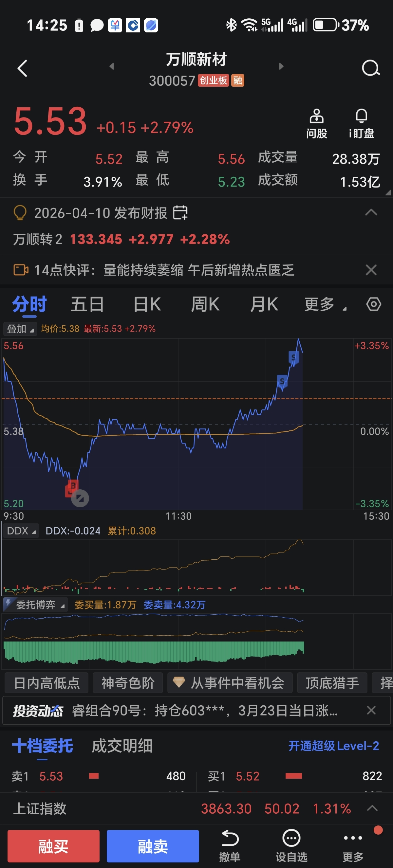
Task: Tap the 撤单 undo order icon
Action: tap(230, 846)
